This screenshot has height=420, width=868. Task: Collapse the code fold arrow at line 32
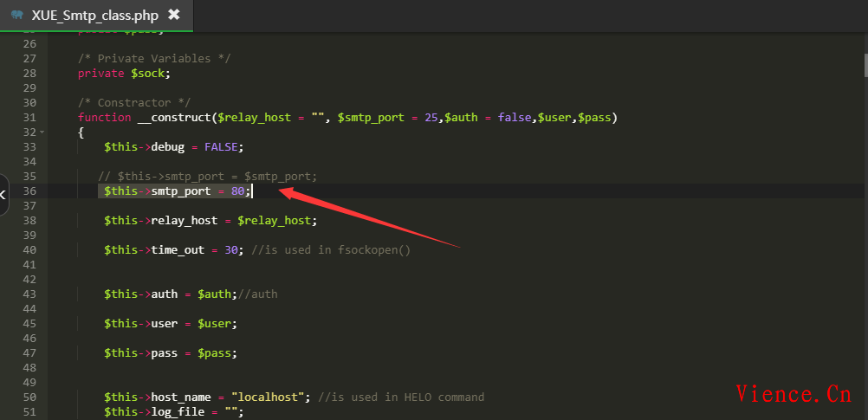pyautogui.click(x=42, y=132)
